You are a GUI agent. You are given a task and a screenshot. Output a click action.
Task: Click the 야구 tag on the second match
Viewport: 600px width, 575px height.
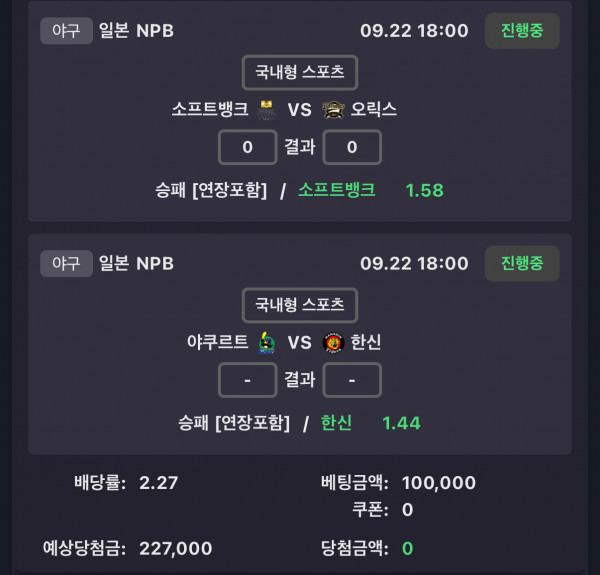[66, 263]
